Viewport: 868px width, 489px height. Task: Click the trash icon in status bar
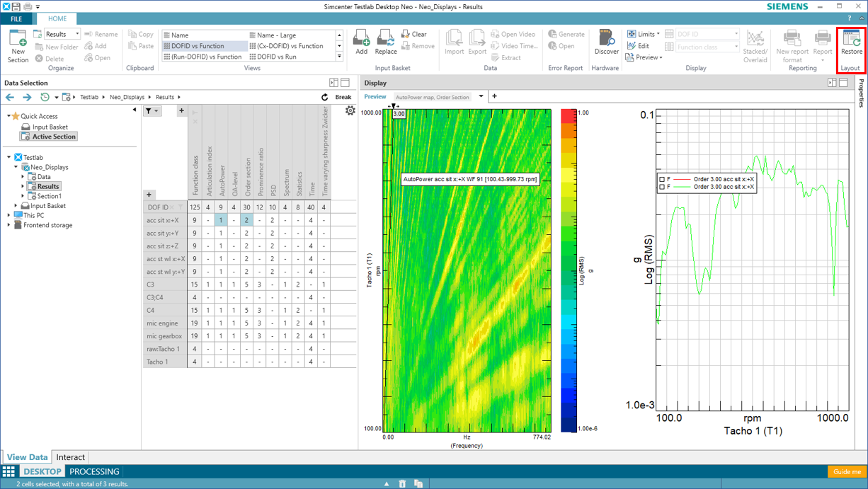pos(402,483)
